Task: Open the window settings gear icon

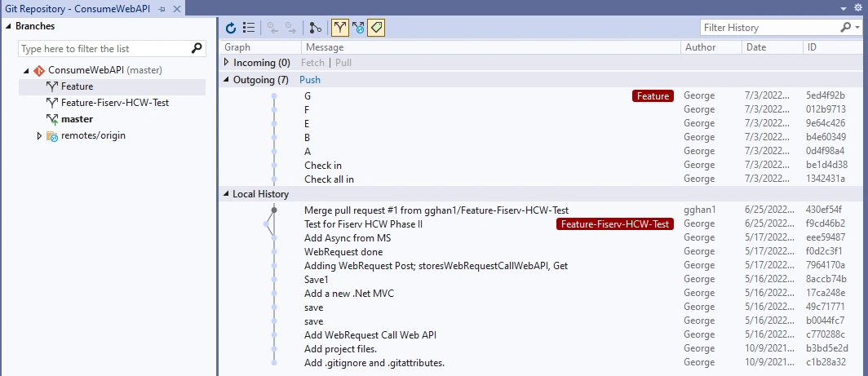Action: tap(858, 8)
